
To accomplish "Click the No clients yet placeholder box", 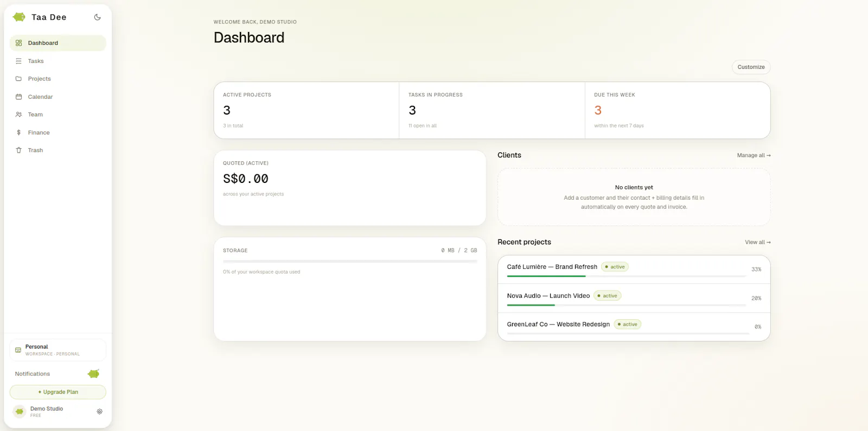I will (634, 197).
